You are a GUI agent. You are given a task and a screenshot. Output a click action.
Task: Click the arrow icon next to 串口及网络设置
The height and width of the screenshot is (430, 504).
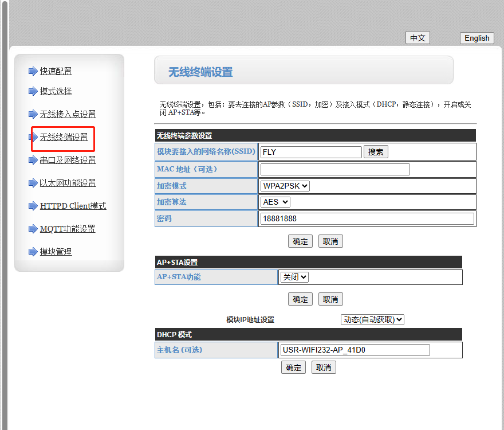pyautogui.click(x=33, y=161)
